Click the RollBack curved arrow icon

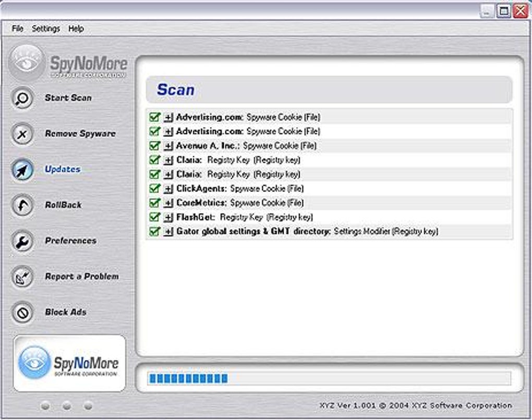point(22,205)
